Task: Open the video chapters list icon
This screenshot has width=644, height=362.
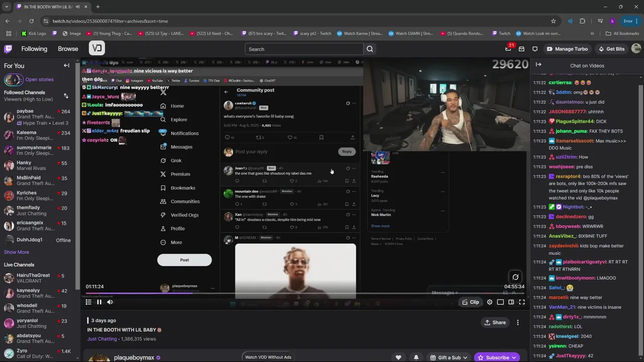Action: pos(89,302)
